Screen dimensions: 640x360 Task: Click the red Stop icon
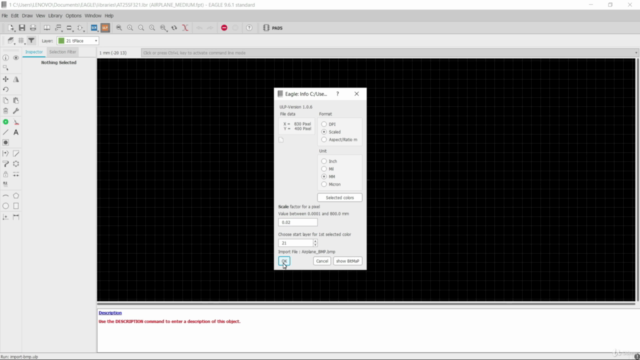point(224,28)
